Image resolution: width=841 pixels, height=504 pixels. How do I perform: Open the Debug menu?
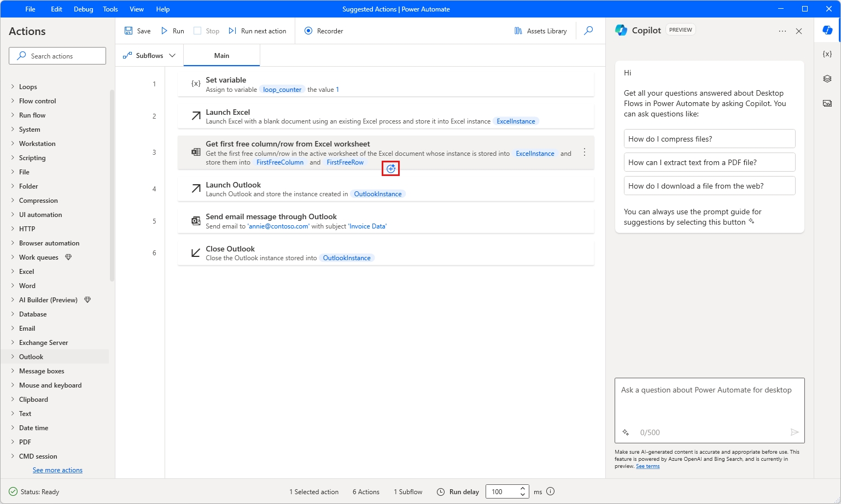(83, 9)
